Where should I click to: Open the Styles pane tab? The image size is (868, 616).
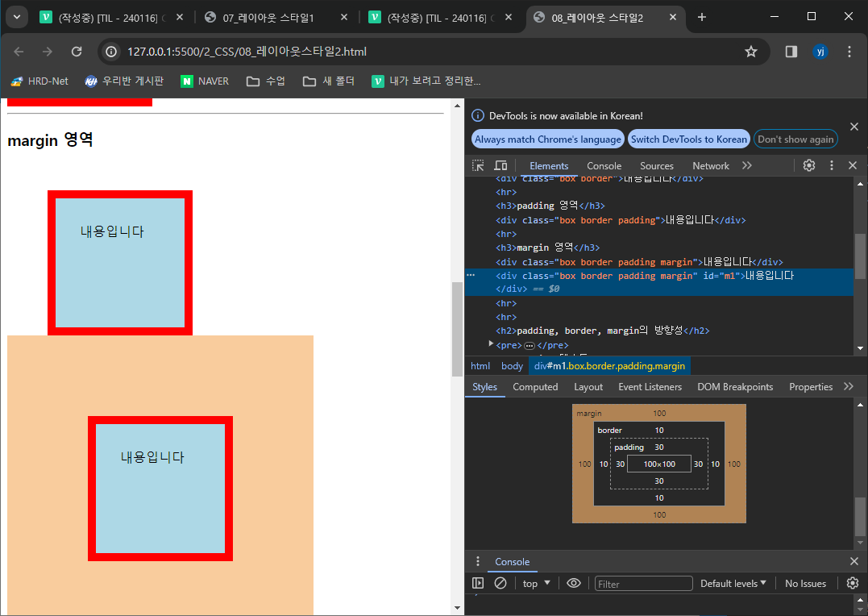[484, 387]
